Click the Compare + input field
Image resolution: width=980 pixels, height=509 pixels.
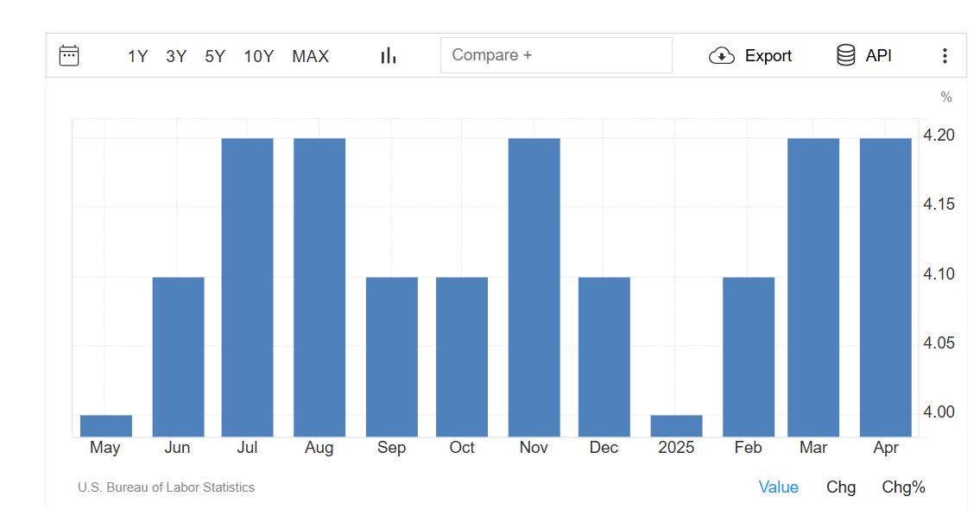(556, 55)
